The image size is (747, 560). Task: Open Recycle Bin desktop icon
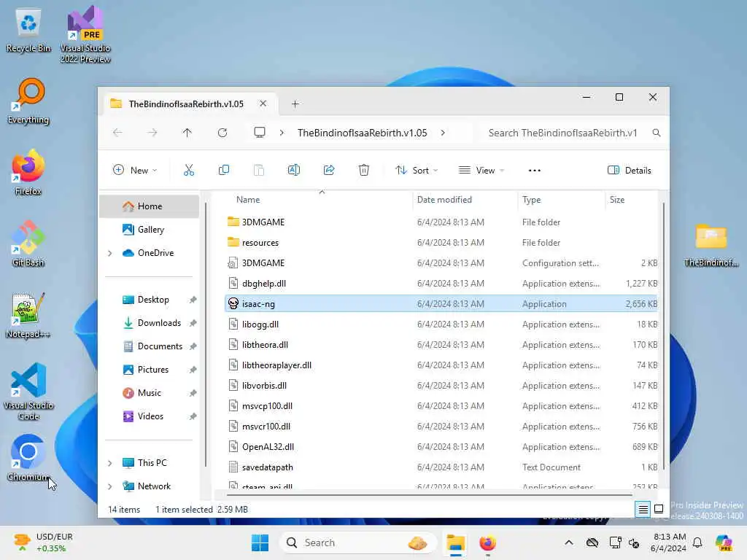pos(28,31)
